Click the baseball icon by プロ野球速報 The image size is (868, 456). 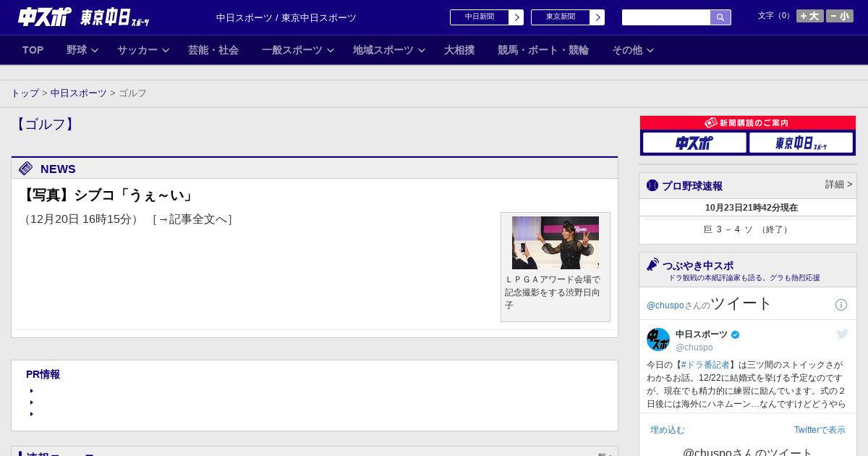coord(652,185)
